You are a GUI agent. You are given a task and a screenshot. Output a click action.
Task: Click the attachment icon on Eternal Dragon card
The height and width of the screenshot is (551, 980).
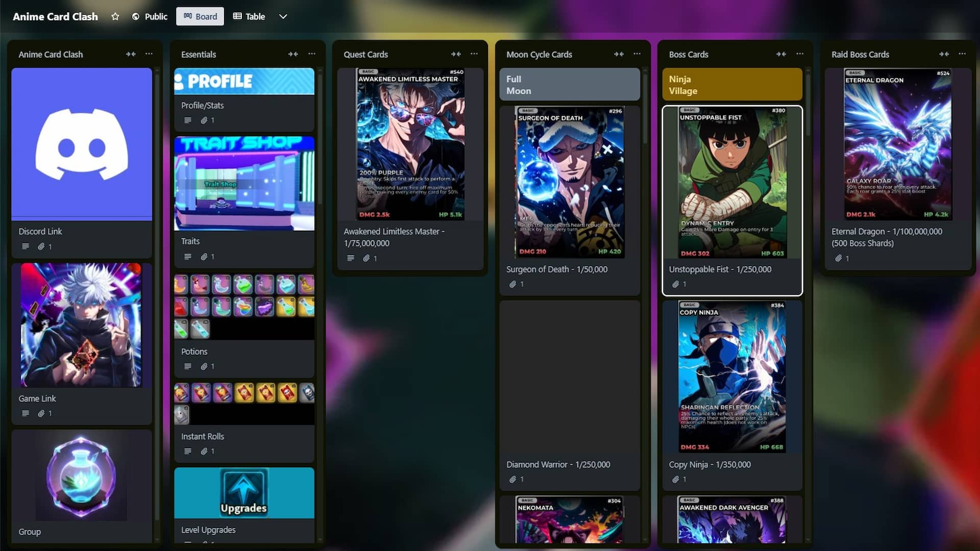[x=838, y=258]
